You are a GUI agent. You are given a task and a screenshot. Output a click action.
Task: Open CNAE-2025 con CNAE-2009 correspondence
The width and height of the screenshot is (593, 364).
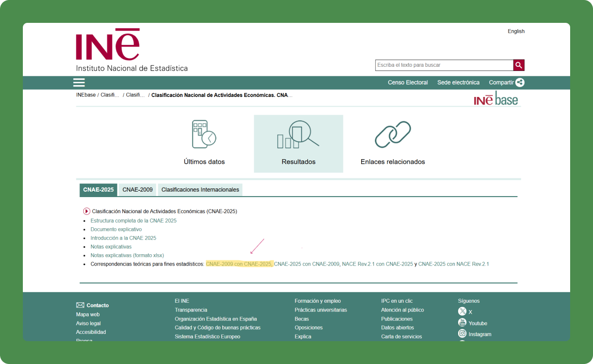307,264
